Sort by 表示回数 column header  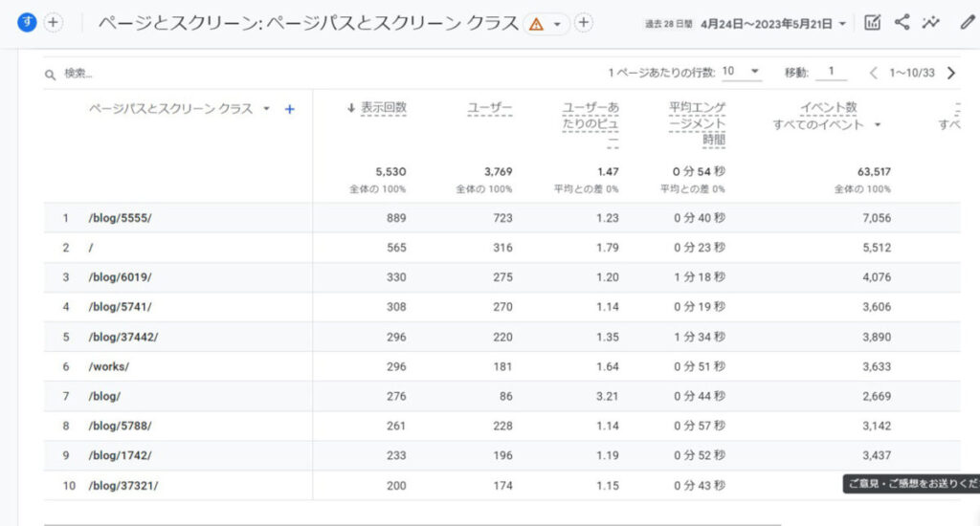pos(383,108)
